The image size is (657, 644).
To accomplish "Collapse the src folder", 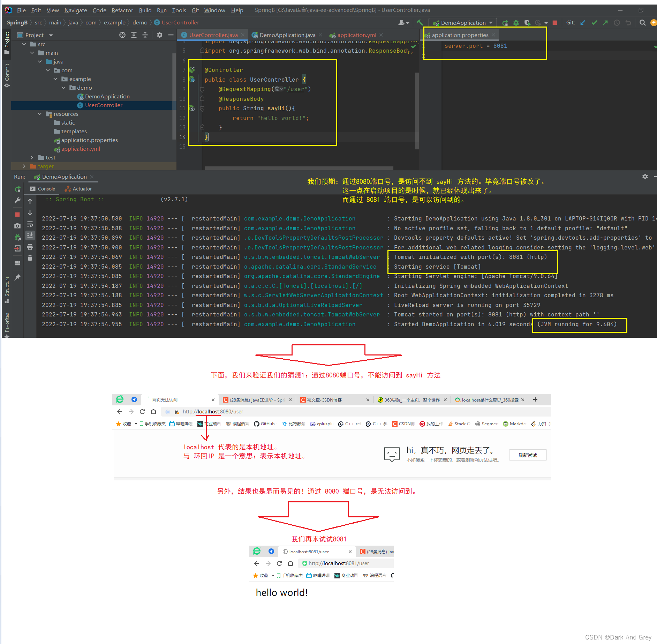I will (x=24, y=44).
